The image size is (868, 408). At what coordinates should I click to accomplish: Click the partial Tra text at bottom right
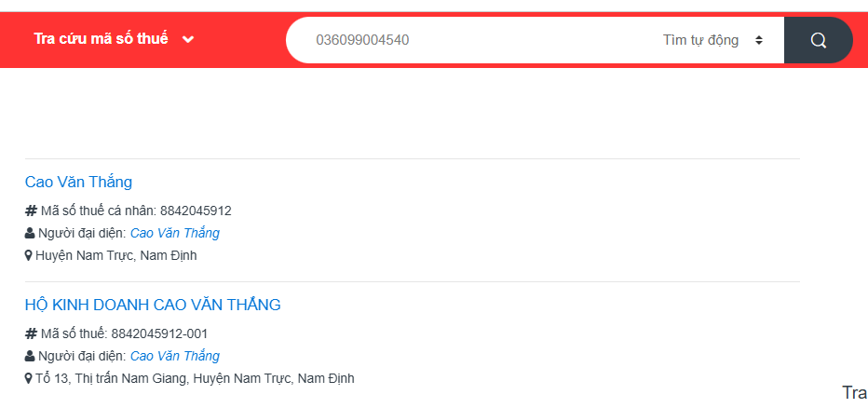pos(854,393)
